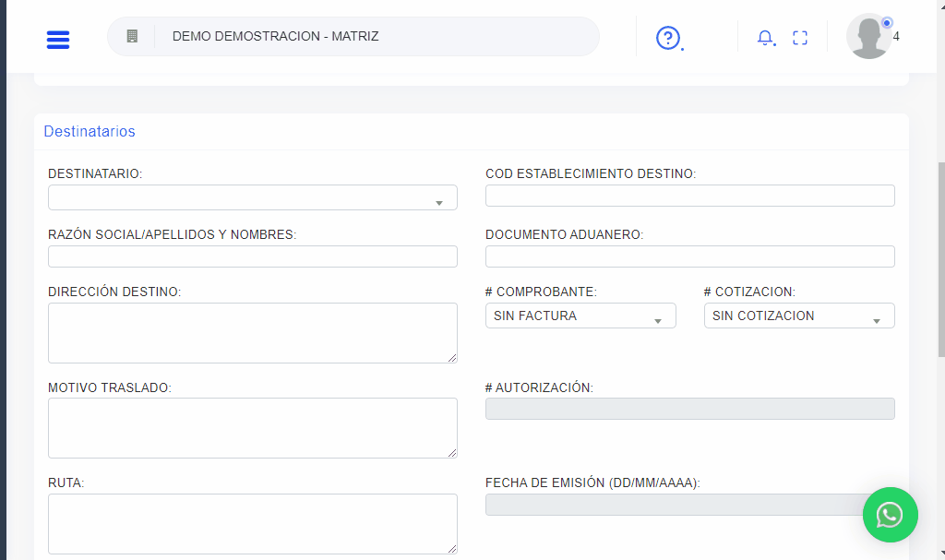The image size is (945, 560).
Task: Select the DEMO DEMOSTRACION - MATRIZ company selector
Action: (369, 37)
